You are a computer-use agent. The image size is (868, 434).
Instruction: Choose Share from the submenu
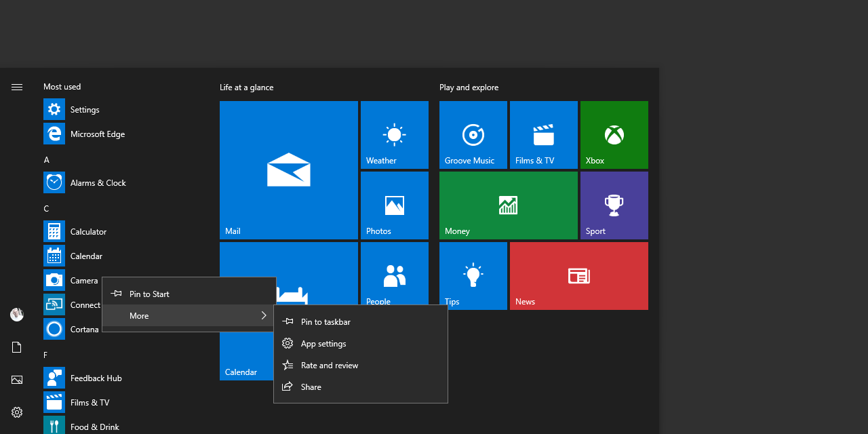(x=311, y=387)
